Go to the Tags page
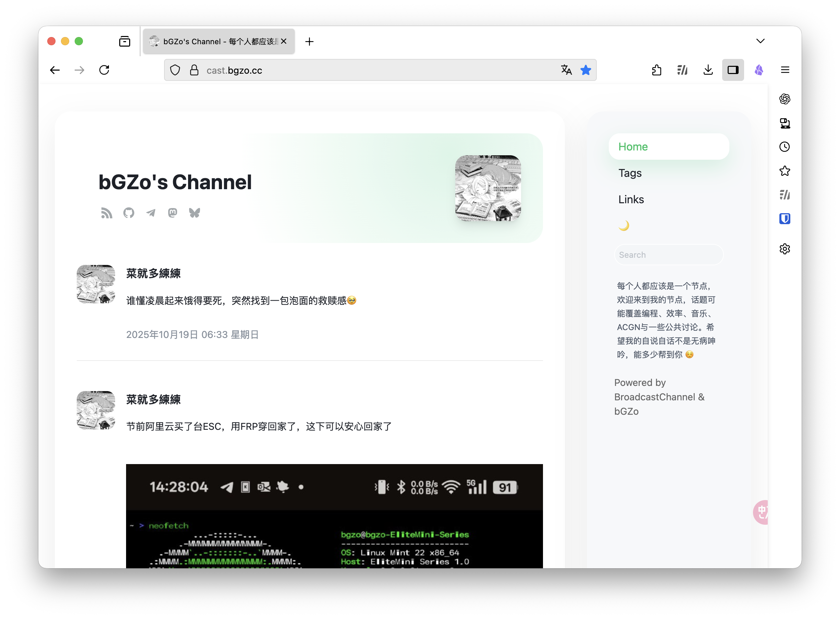 coord(630,173)
